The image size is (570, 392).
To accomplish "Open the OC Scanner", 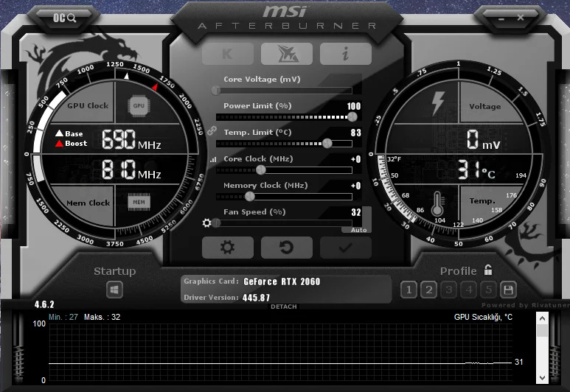I will point(64,18).
